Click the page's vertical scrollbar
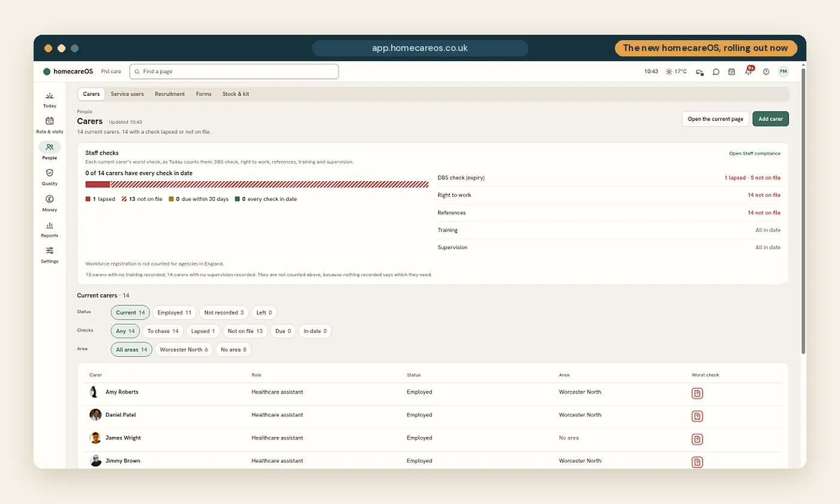840x504 pixels. [x=803, y=211]
